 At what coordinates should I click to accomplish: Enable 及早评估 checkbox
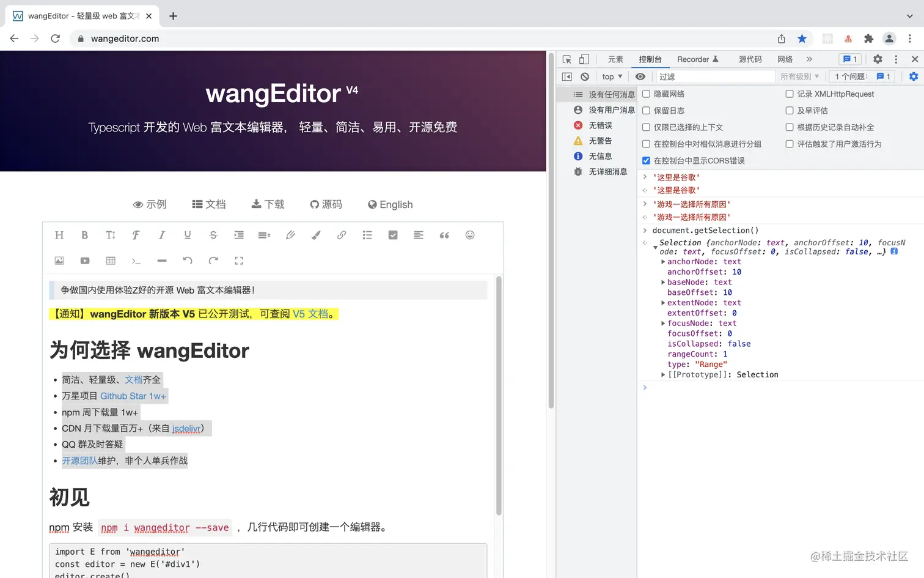[x=790, y=111]
